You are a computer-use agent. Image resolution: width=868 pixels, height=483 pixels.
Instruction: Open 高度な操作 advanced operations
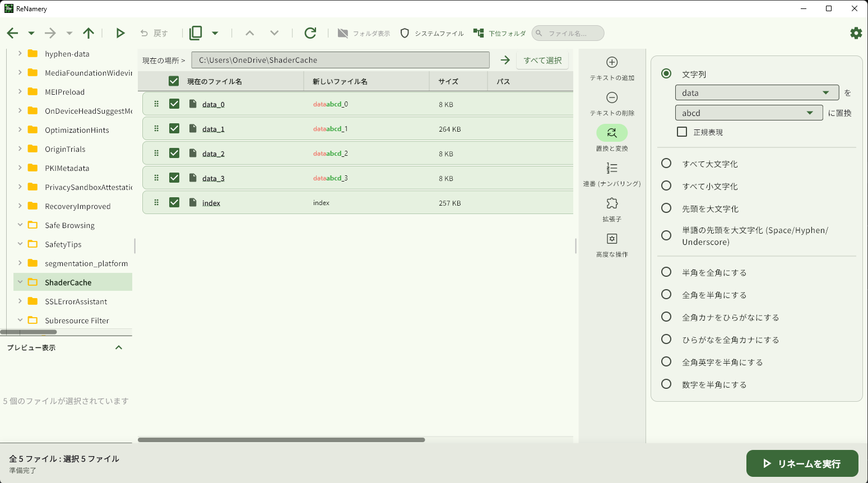pos(612,245)
